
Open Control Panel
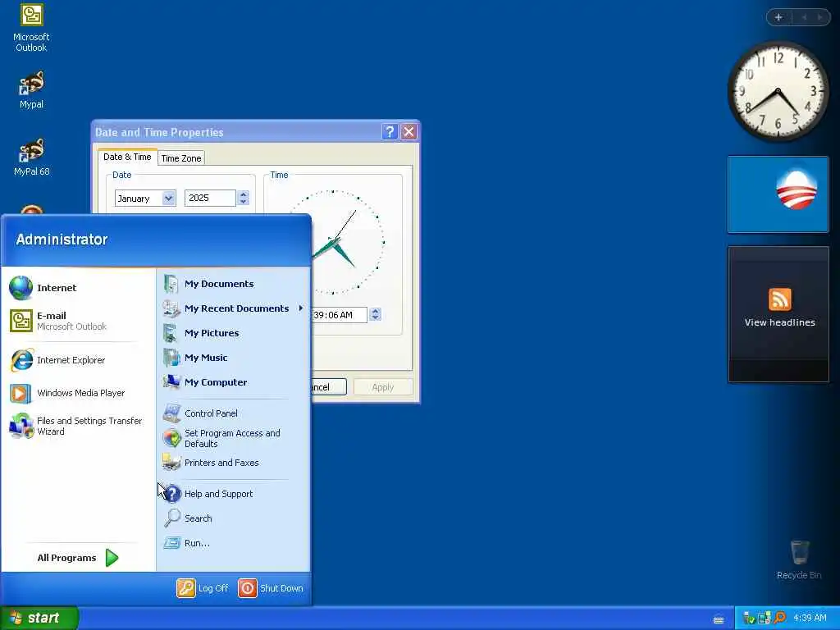click(x=232, y=413)
